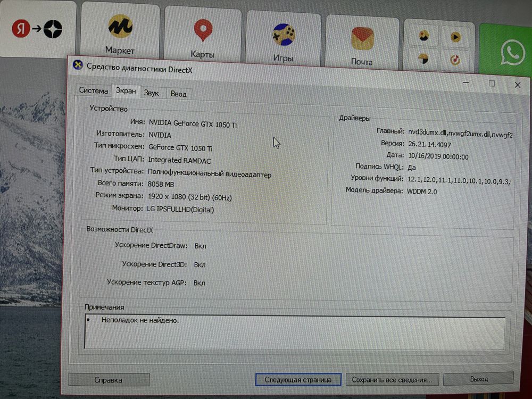
Task: Switch to the Система tab
Action: point(93,90)
